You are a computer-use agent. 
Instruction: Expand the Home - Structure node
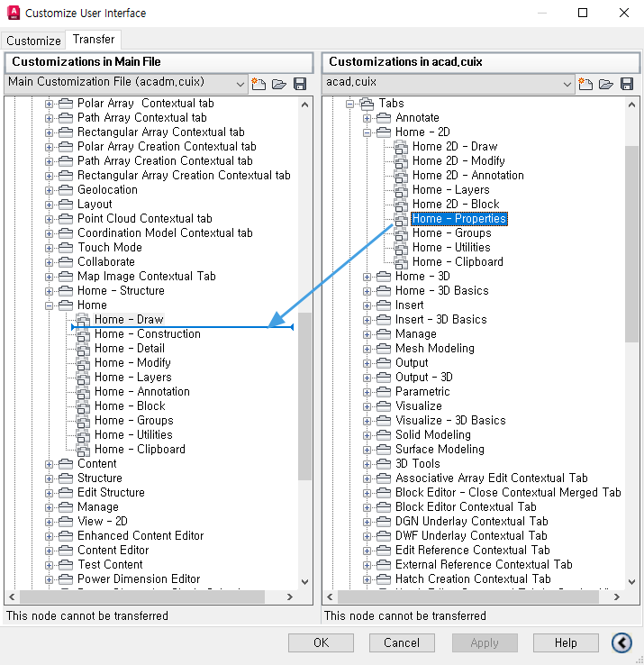point(50,291)
